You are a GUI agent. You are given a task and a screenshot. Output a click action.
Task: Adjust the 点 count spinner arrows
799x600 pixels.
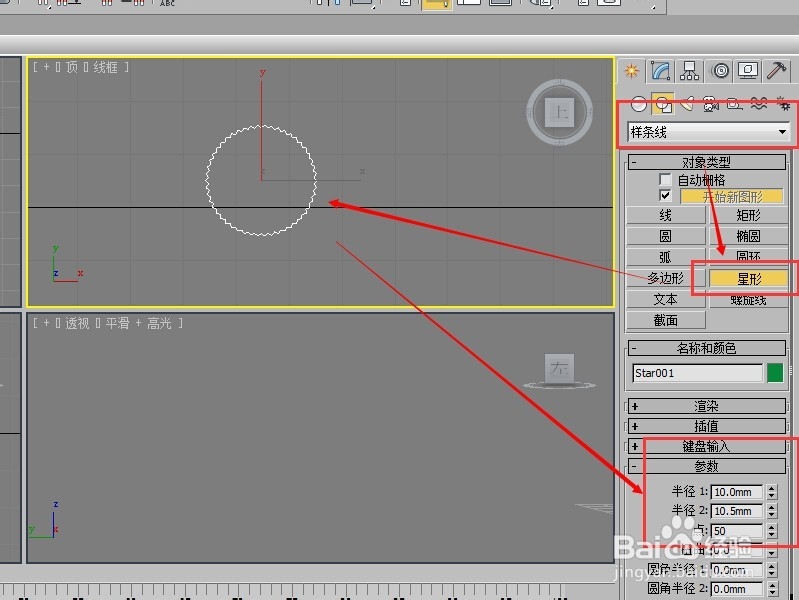click(x=771, y=531)
